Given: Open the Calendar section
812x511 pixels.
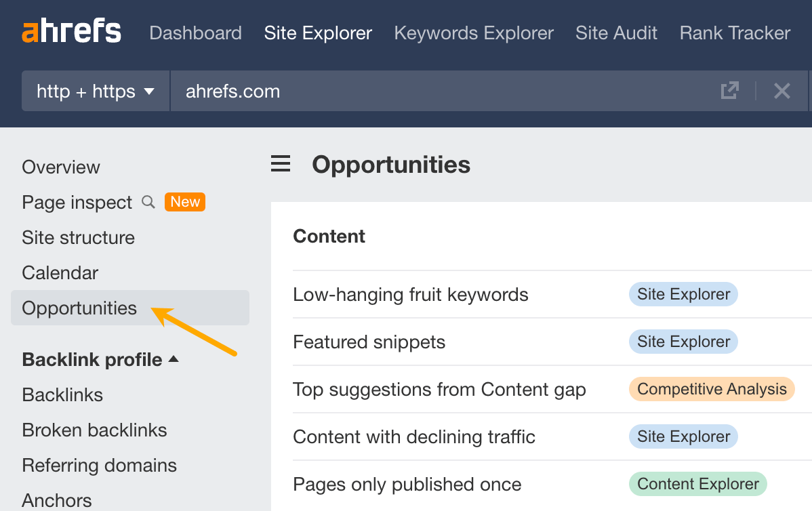Looking at the screenshot, I should [x=60, y=272].
